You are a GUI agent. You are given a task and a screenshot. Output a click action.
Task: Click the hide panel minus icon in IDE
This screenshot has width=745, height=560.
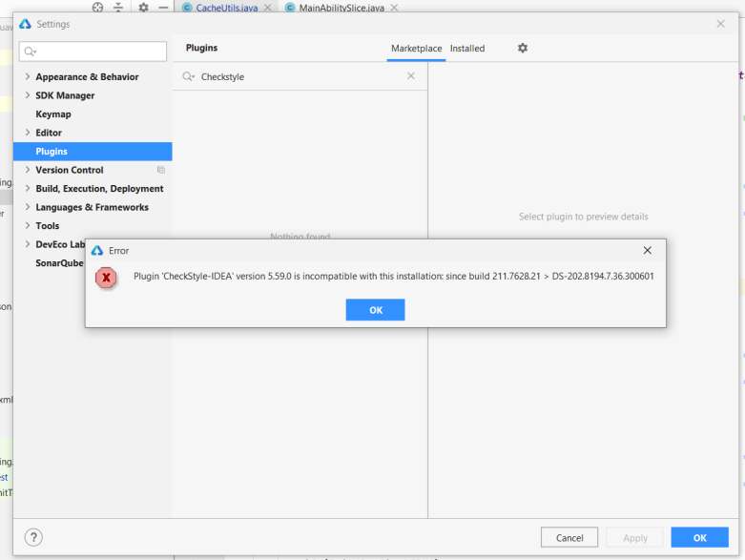[163, 7]
